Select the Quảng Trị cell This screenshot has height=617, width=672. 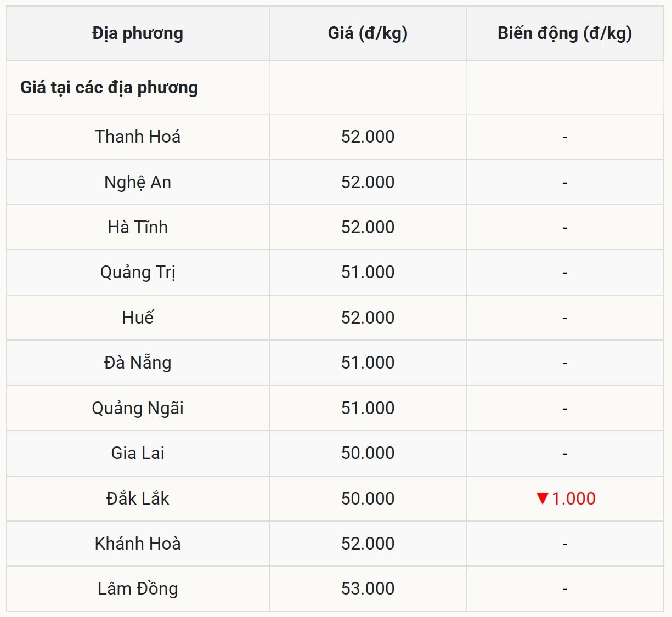138,272
